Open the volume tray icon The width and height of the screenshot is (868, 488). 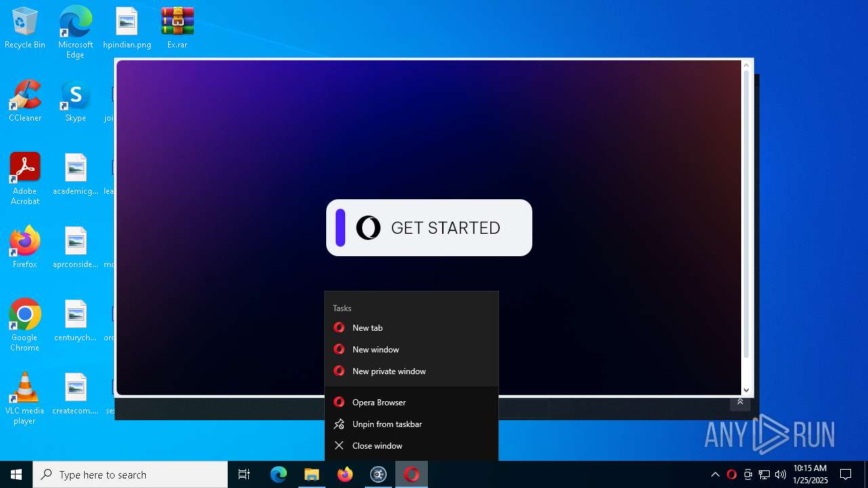[781, 474]
